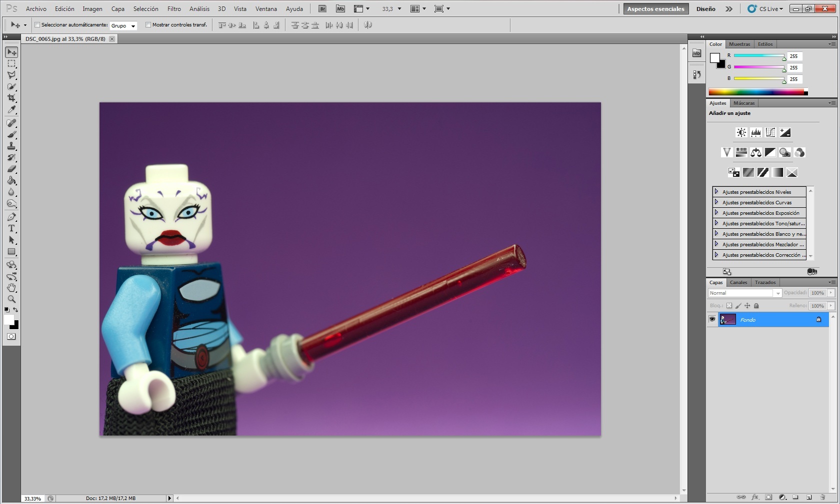Select the Clone Stamp tool
The image size is (840, 504).
11,146
